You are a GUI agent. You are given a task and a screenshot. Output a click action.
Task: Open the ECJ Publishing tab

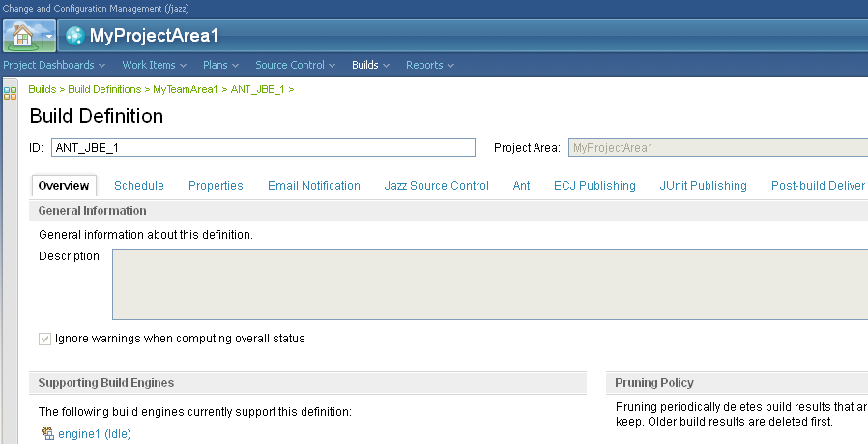click(x=594, y=186)
